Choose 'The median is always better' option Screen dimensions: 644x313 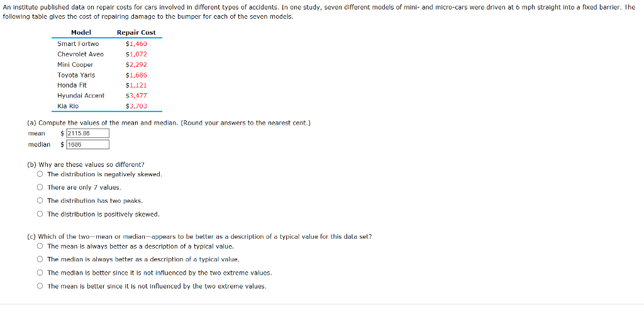40,259
